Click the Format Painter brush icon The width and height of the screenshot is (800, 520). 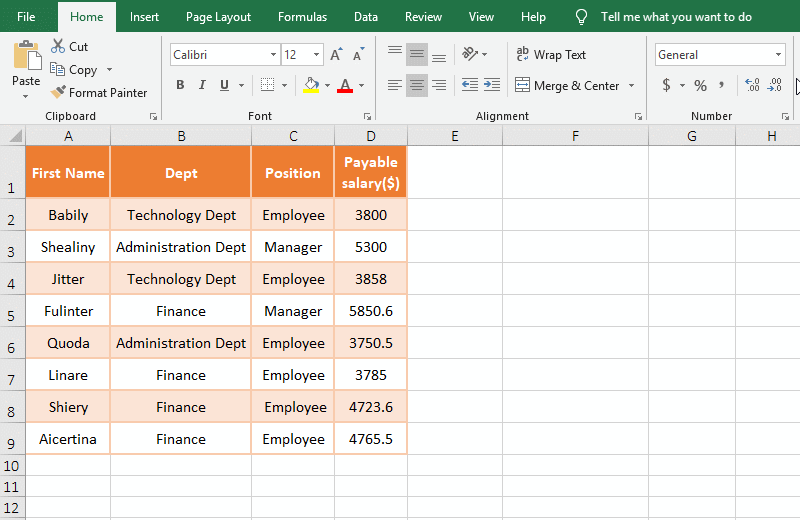click(x=59, y=93)
